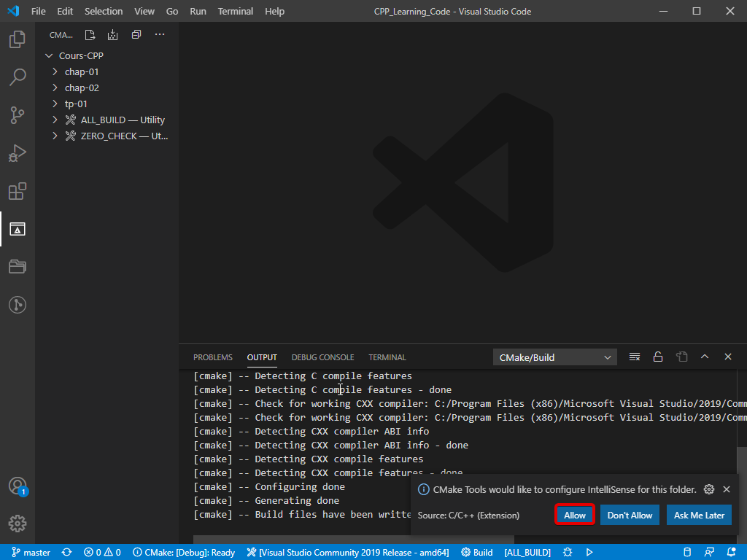Image resolution: width=747 pixels, height=560 pixels.
Task: Maximize the panel with the up chevron
Action: pyautogui.click(x=705, y=357)
